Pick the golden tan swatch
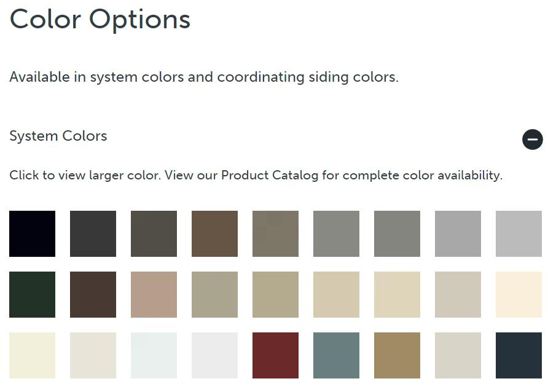 point(397,355)
